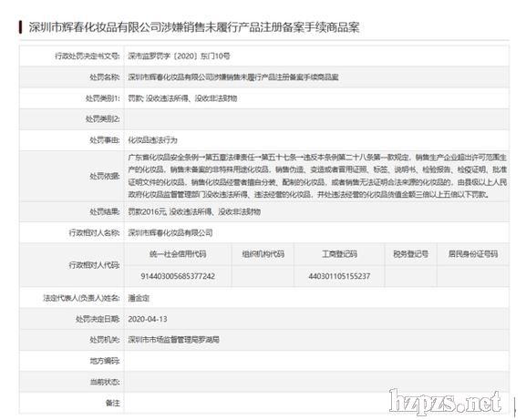Select the legal representative name value
The image size is (526, 420).
coord(139,298)
